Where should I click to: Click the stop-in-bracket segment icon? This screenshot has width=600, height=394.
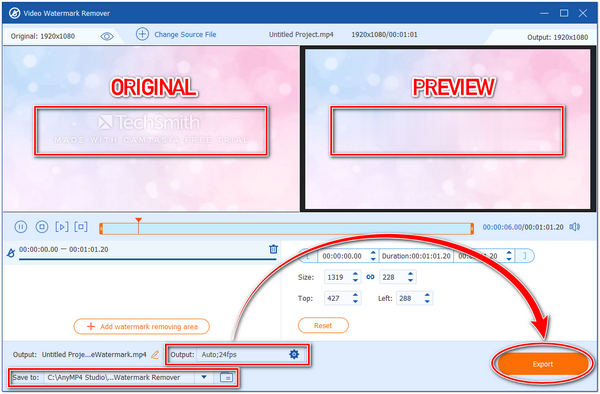click(81, 227)
